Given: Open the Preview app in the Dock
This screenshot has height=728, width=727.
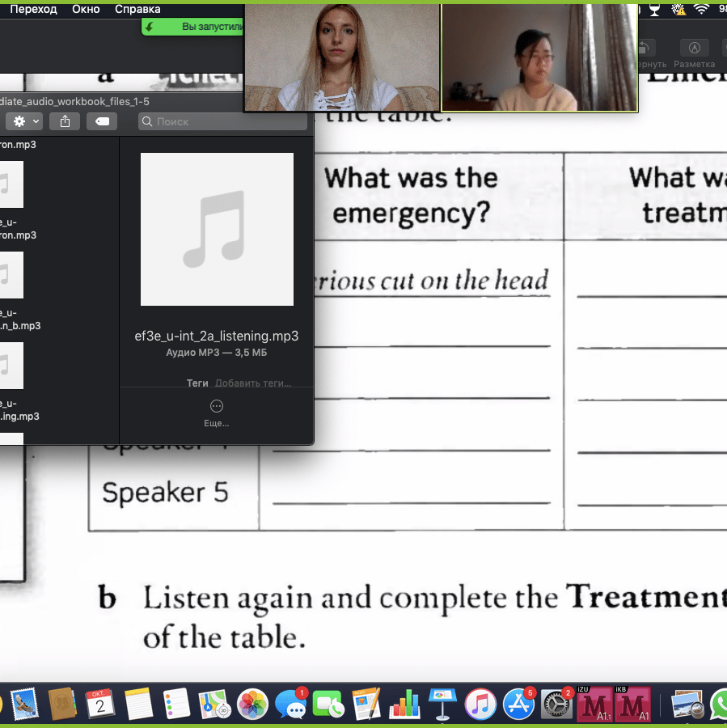Looking at the screenshot, I should tap(687, 705).
